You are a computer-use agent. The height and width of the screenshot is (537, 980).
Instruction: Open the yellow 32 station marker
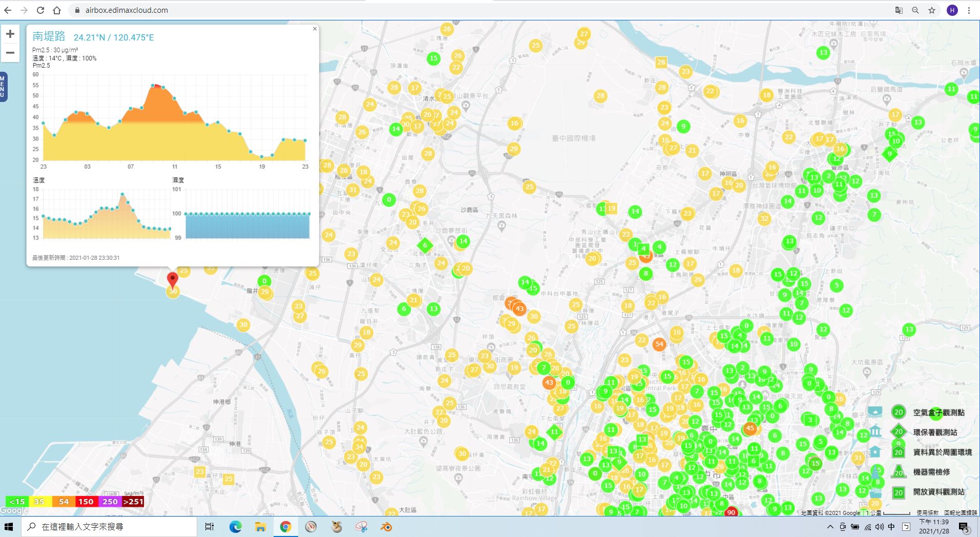[764, 219]
